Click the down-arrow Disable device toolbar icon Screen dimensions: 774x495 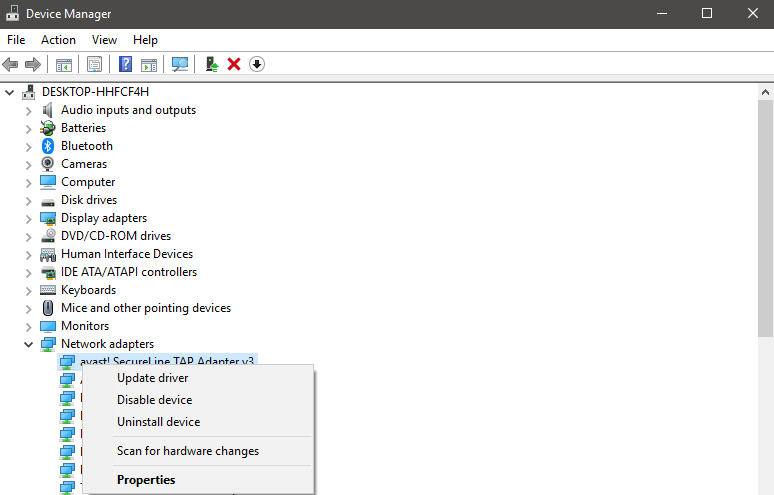(257, 64)
